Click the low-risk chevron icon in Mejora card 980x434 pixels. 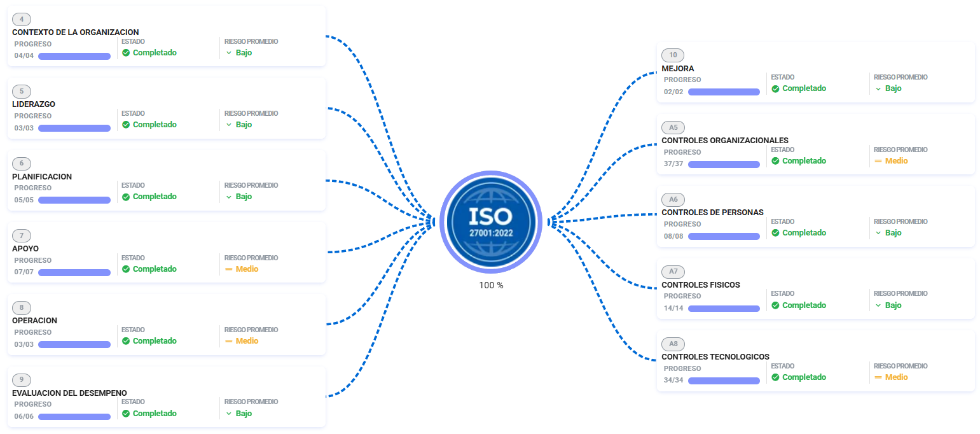pyautogui.click(x=878, y=88)
